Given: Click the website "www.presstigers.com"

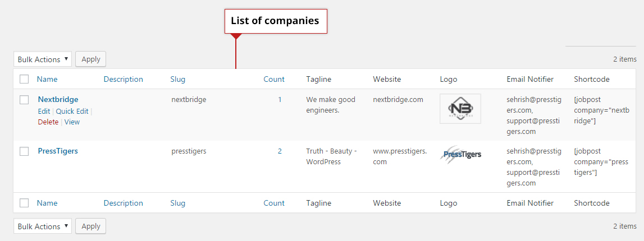Looking at the screenshot, I should click(400, 156).
